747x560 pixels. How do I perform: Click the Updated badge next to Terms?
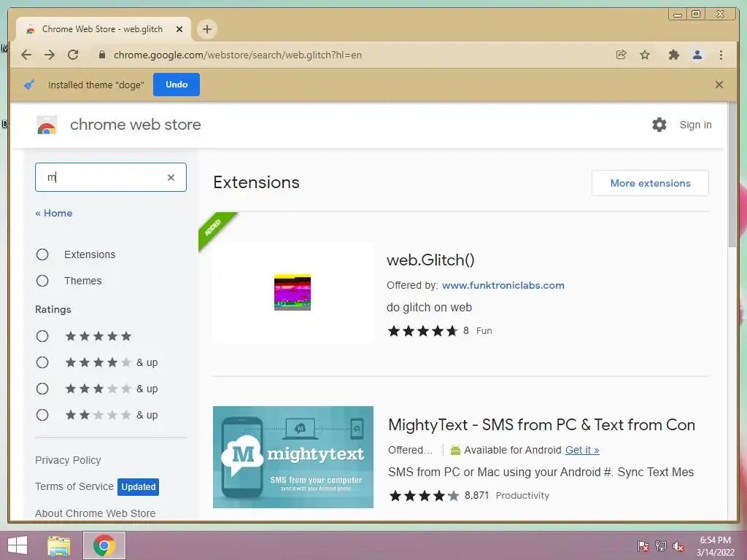(x=138, y=486)
